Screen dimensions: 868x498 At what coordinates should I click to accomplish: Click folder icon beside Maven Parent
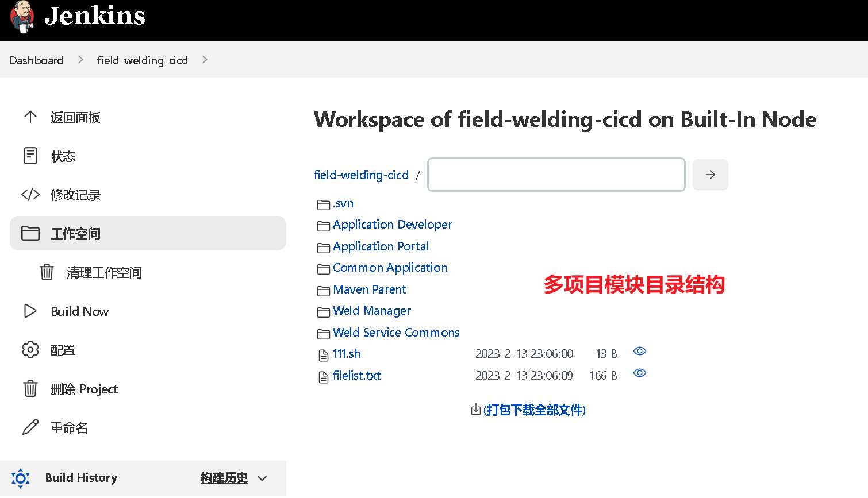pos(324,291)
